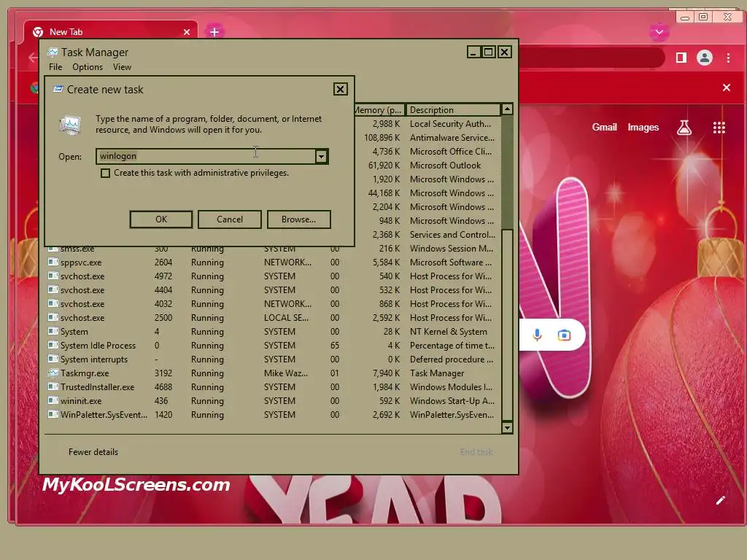Viewport: 747px width, 560px height.
Task: Select the Taskmgr.exe process row
Action: coord(274,373)
